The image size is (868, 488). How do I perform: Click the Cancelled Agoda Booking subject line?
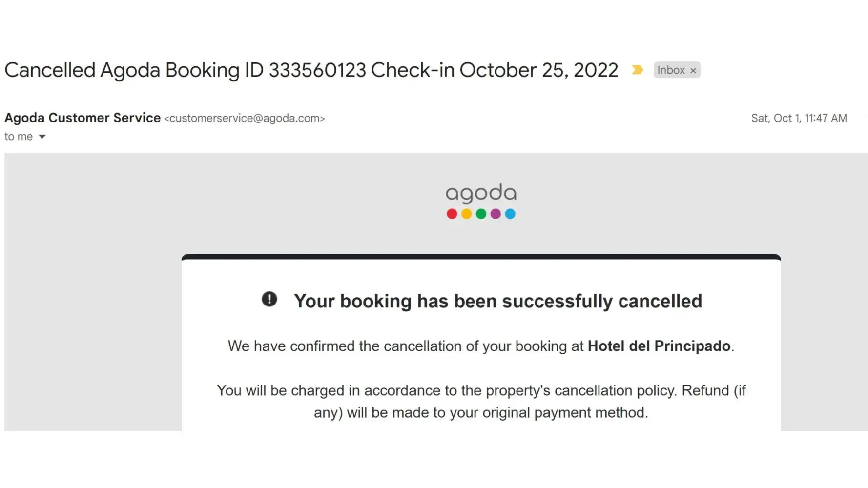pos(311,70)
